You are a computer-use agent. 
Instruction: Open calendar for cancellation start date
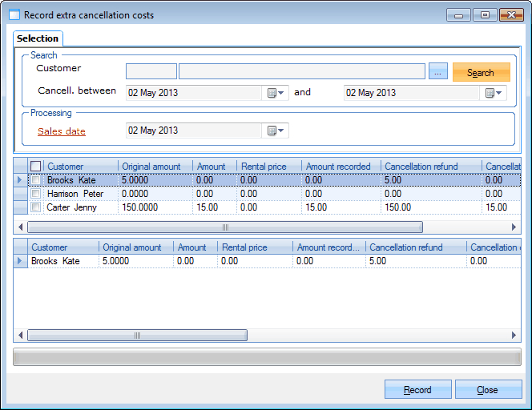tap(275, 93)
